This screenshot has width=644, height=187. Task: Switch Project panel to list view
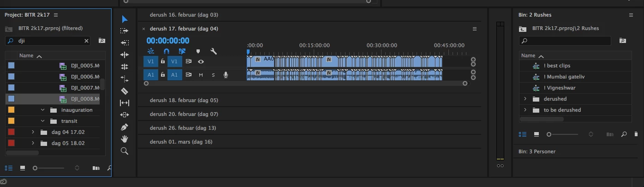[x=9, y=168]
